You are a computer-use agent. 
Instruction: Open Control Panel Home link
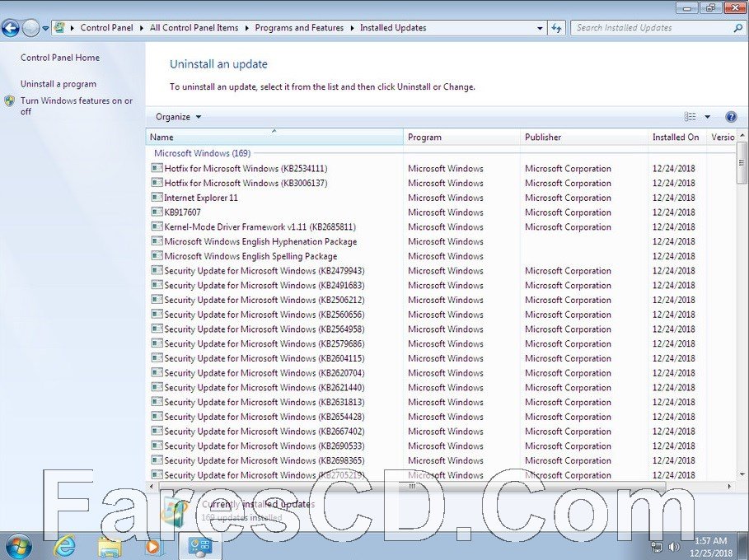(x=60, y=58)
